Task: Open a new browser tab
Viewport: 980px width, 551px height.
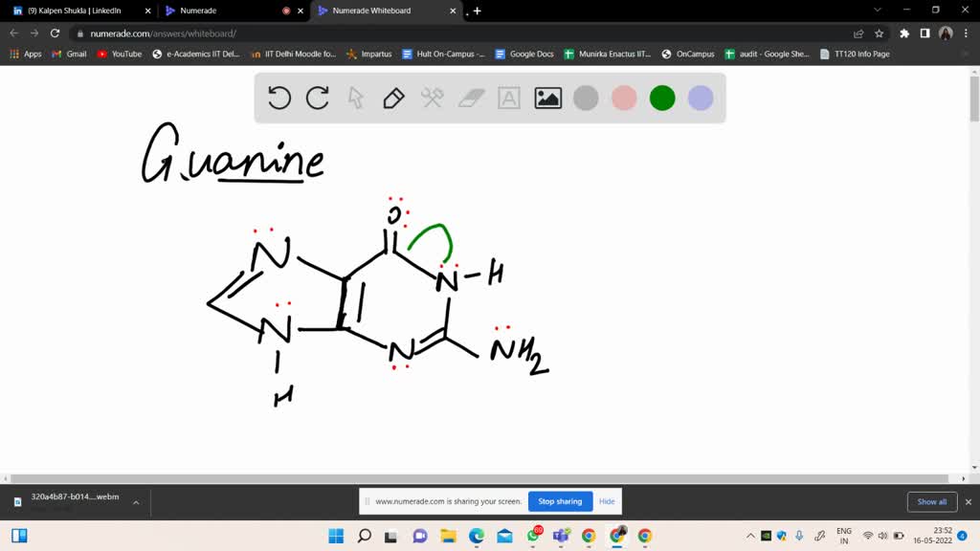Action: point(476,11)
